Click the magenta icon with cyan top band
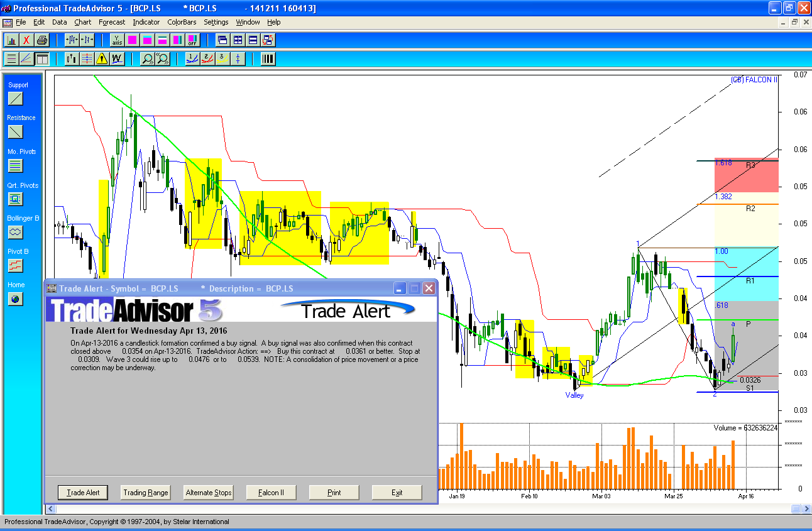 coord(147,40)
